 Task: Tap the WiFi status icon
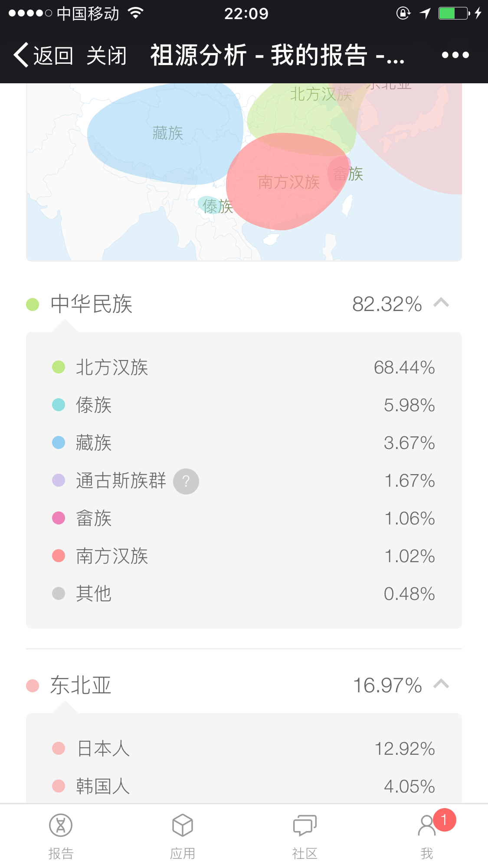[x=136, y=13]
